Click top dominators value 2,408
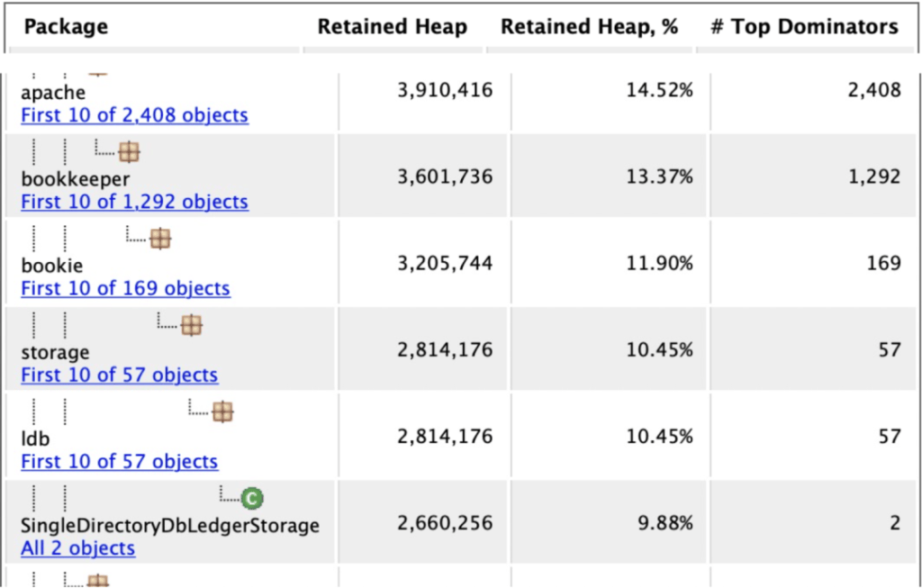 click(873, 90)
